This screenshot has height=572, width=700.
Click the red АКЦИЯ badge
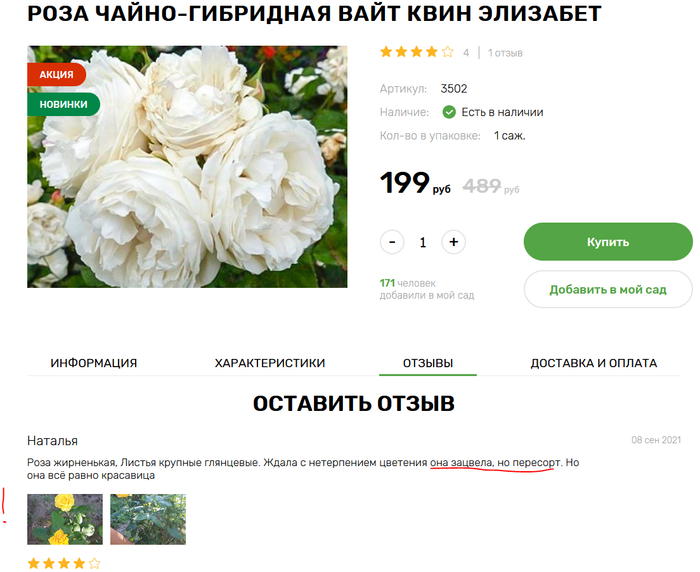[x=56, y=75]
